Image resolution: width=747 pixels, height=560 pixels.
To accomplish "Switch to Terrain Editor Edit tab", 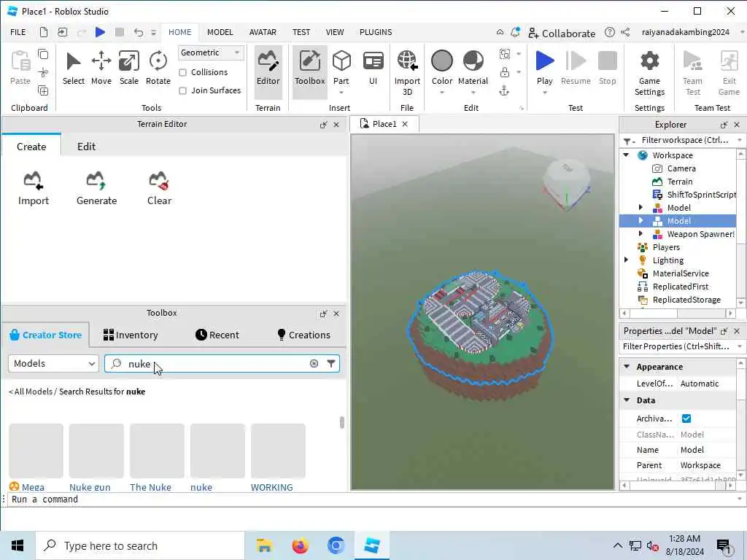I will (x=86, y=146).
